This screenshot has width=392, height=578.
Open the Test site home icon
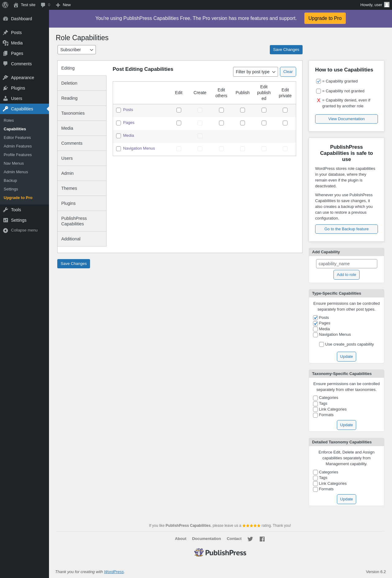click(16, 5)
